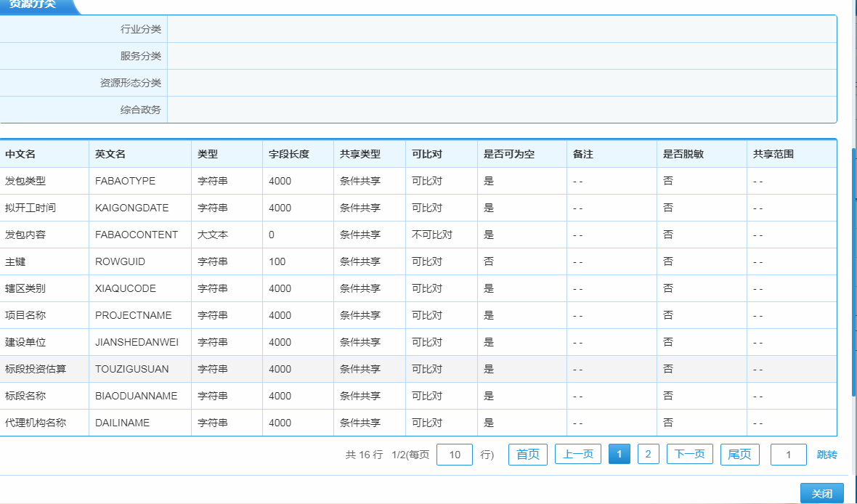
Task: Click the 英文名 column header
Action: click(x=110, y=154)
